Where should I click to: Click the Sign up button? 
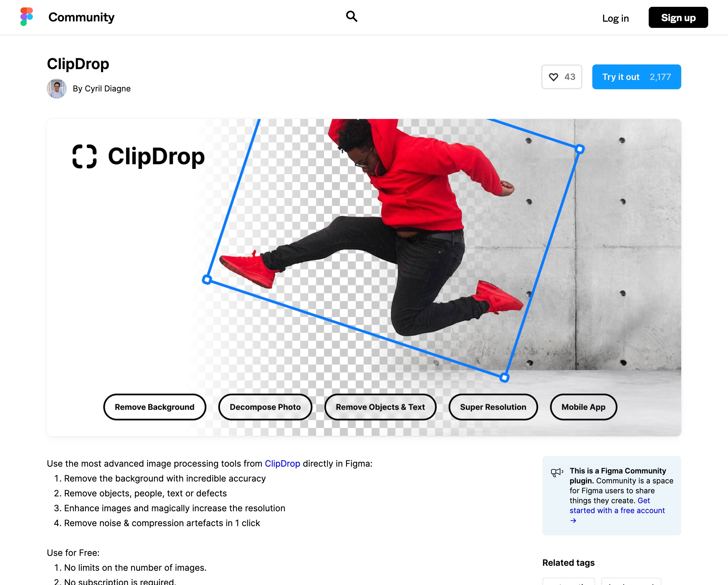[678, 17]
